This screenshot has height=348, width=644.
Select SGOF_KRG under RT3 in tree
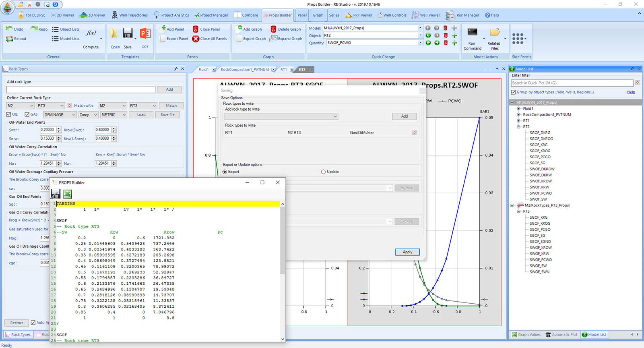[x=538, y=217]
